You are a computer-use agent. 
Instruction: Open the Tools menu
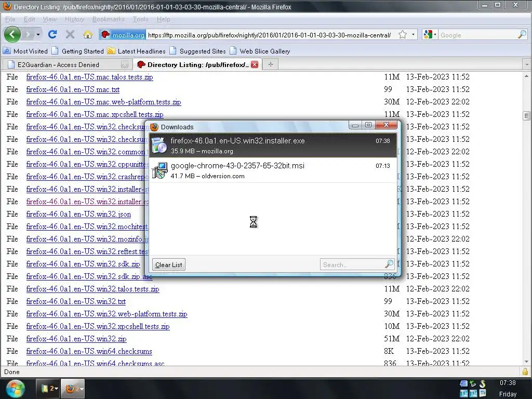tap(140, 19)
